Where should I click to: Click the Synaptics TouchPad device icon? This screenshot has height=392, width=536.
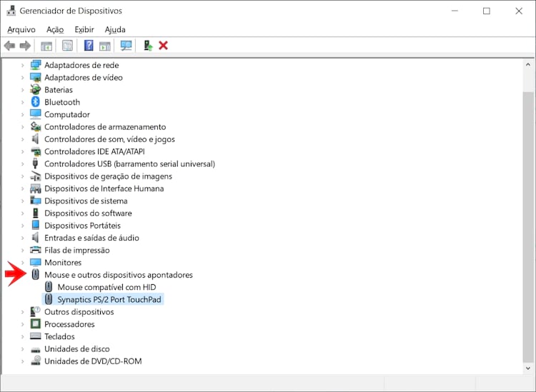coord(49,299)
